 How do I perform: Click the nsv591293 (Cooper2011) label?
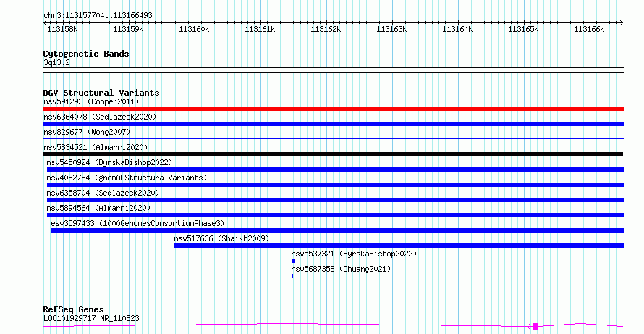(x=91, y=101)
